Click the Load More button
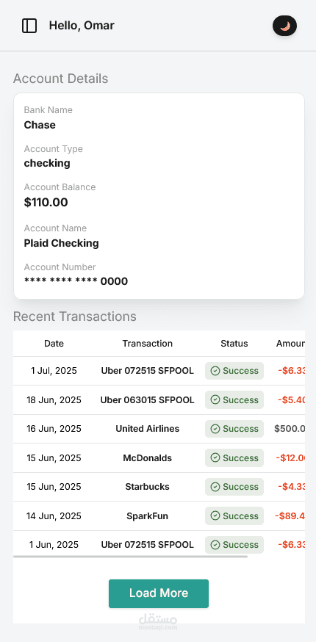 click(159, 593)
